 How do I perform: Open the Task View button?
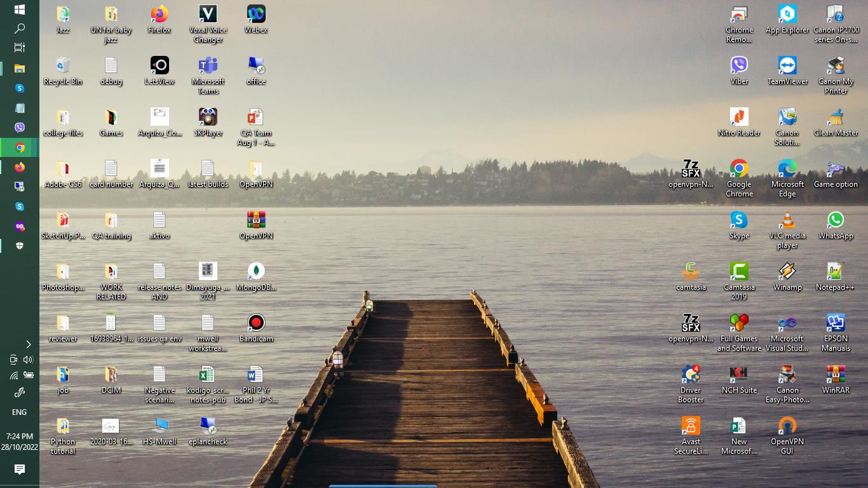(20, 48)
